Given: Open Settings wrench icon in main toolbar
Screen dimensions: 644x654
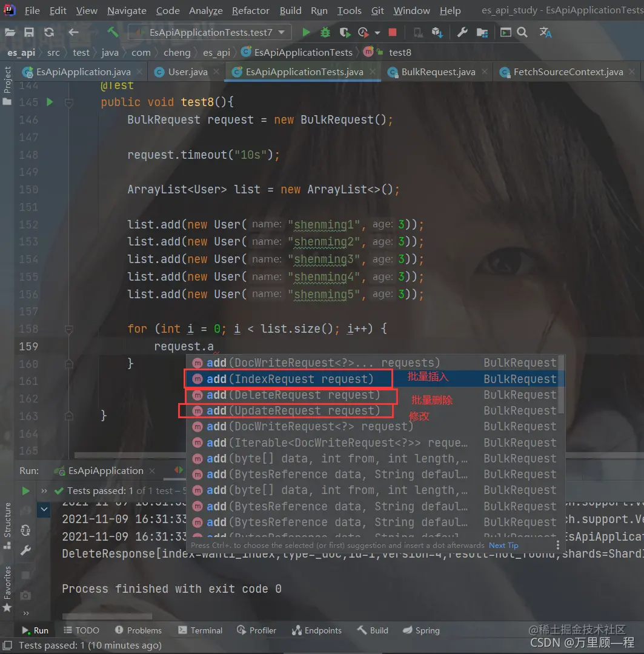Looking at the screenshot, I should (x=462, y=32).
